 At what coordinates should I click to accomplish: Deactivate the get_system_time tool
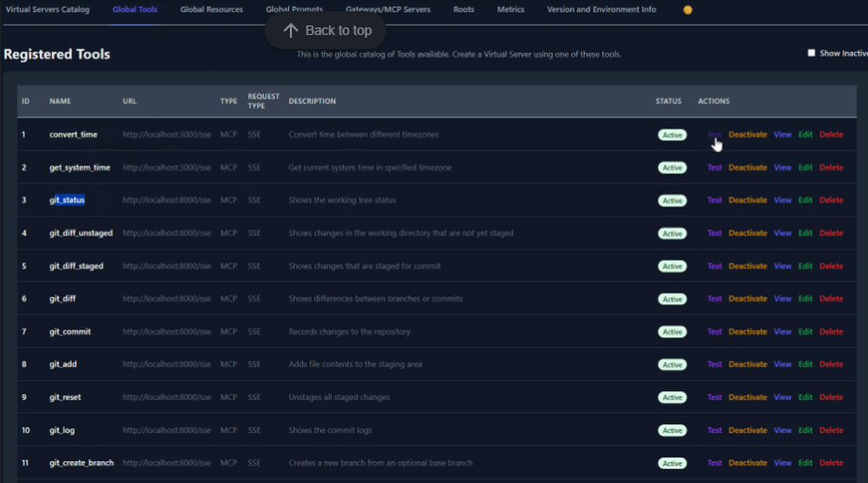click(x=747, y=168)
